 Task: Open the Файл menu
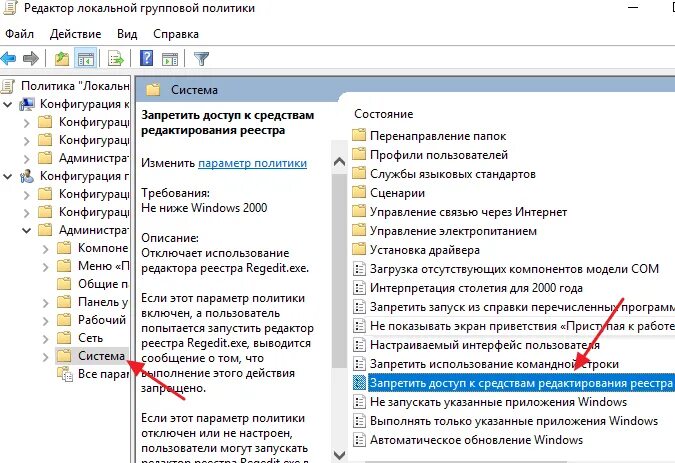[x=19, y=34]
